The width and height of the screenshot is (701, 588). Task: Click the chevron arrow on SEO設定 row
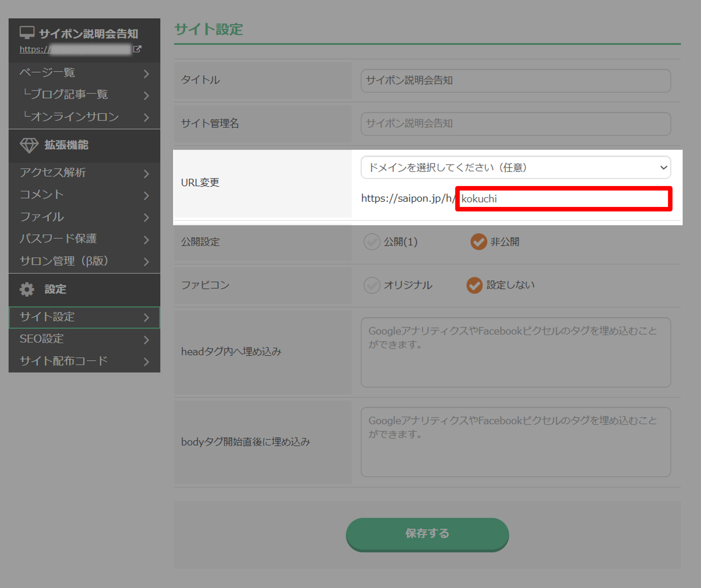(146, 339)
